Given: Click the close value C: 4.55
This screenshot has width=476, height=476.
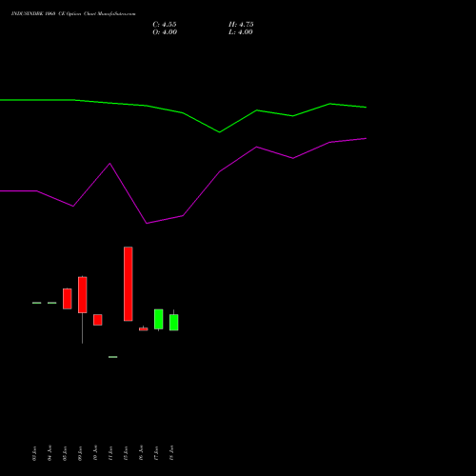Looking at the screenshot, I should [x=165, y=25].
